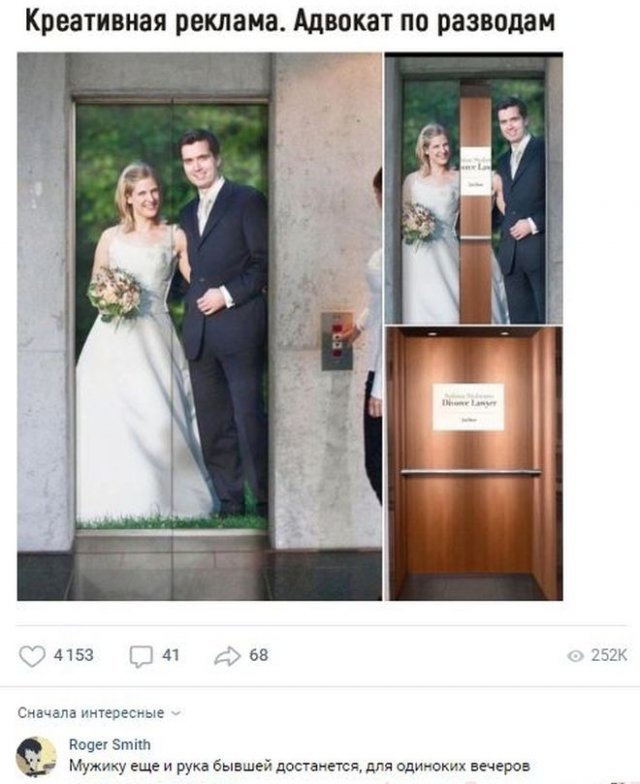This screenshot has height=784, width=640.
Task: Select Roger Smith's comment text
Action: click(x=299, y=766)
